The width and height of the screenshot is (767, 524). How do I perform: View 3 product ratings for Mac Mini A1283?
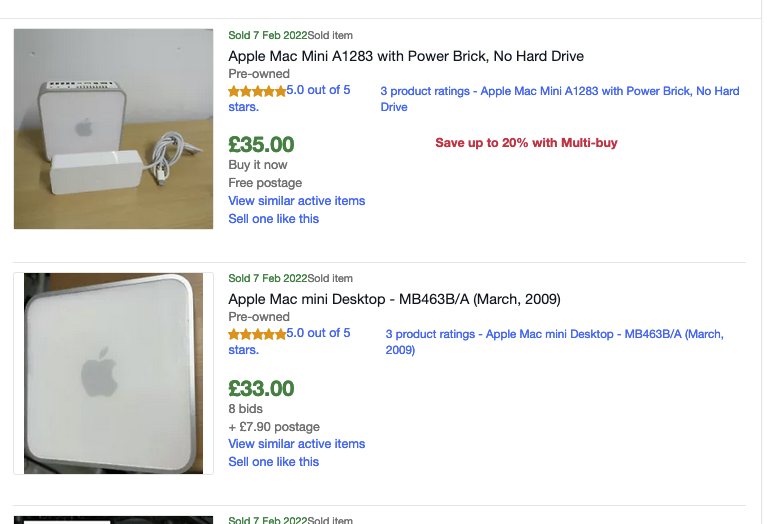[559, 91]
